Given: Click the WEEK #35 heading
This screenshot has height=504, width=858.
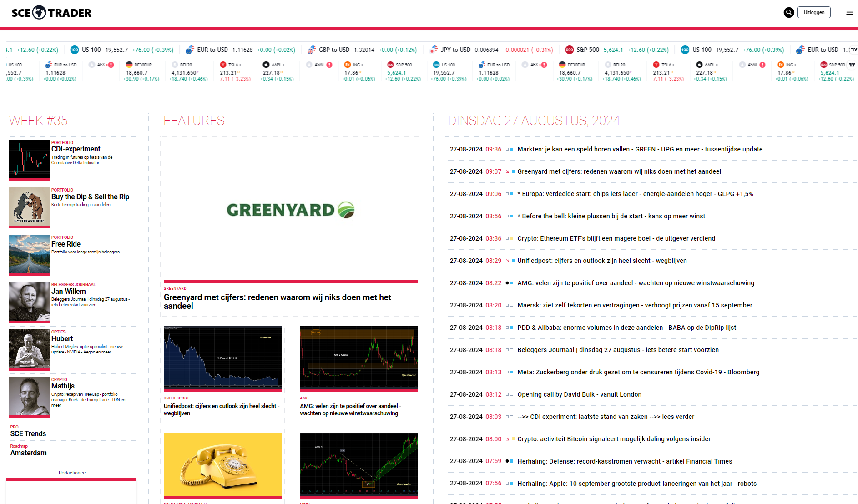Looking at the screenshot, I should pos(38,121).
